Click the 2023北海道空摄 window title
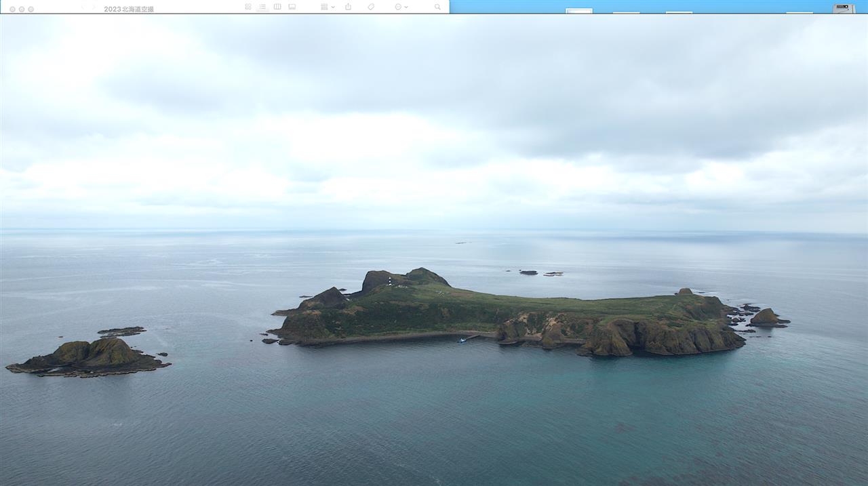Screen dimensions: 868x486 [x=129, y=9]
